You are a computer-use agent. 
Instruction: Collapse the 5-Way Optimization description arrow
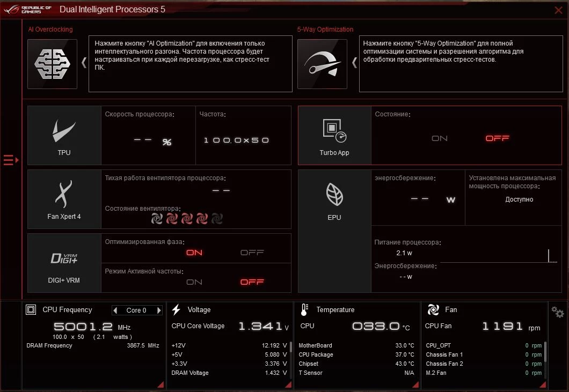click(x=354, y=63)
